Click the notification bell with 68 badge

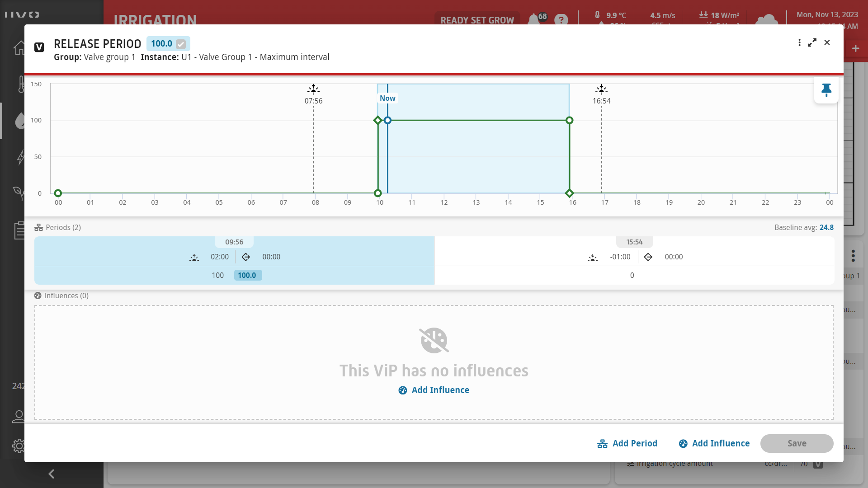(x=534, y=19)
